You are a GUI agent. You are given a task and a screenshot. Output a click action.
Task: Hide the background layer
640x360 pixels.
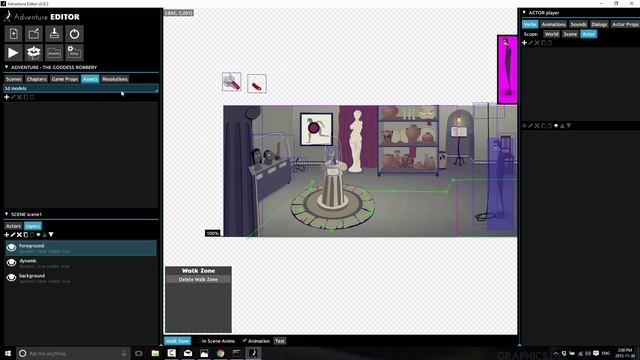click(11, 278)
